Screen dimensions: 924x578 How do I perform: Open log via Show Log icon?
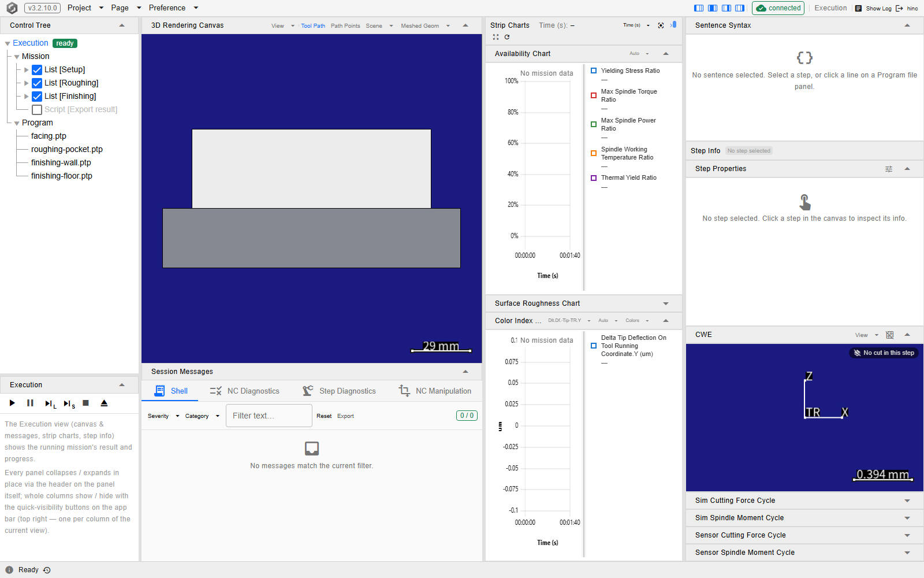point(859,8)
